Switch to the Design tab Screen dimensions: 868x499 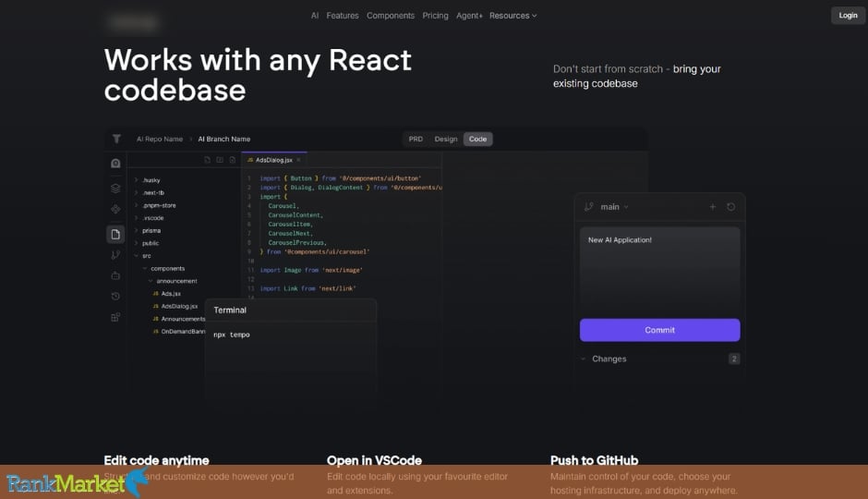(446, 139)
